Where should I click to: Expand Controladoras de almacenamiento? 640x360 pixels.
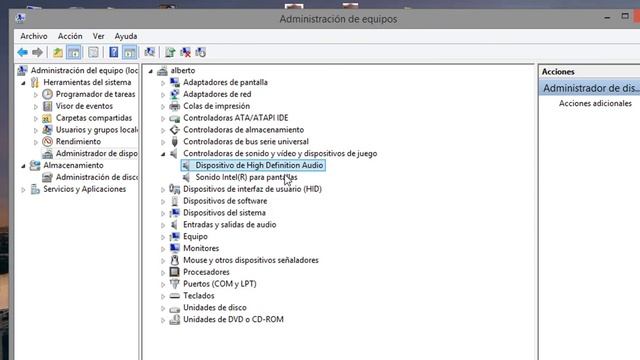pyautogui.click(x=163, y=130)
